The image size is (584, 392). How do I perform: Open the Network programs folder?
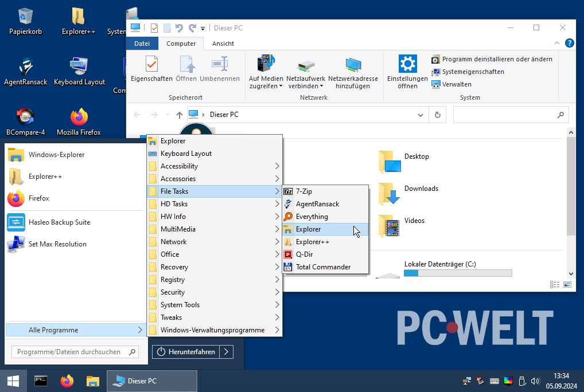(215, 242)
